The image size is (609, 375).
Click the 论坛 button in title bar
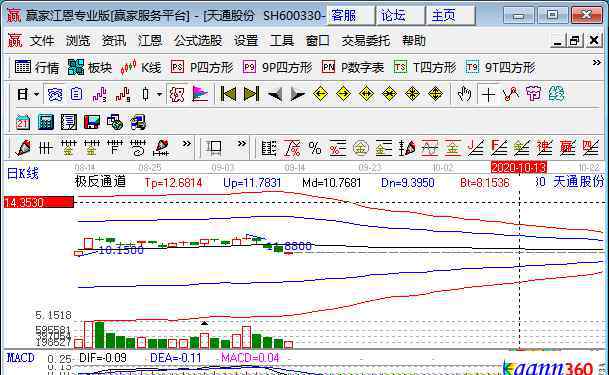tap(400, 16)
